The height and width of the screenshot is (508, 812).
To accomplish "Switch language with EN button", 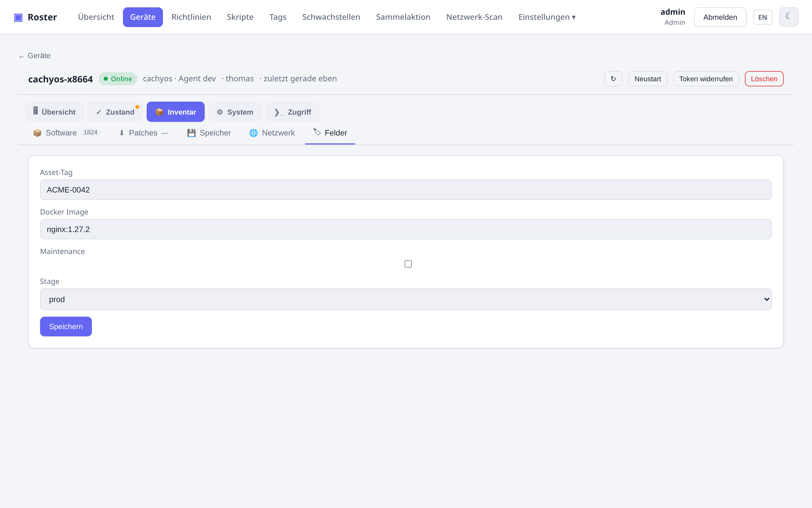I will pyautogui.click(x=763, y=17).
